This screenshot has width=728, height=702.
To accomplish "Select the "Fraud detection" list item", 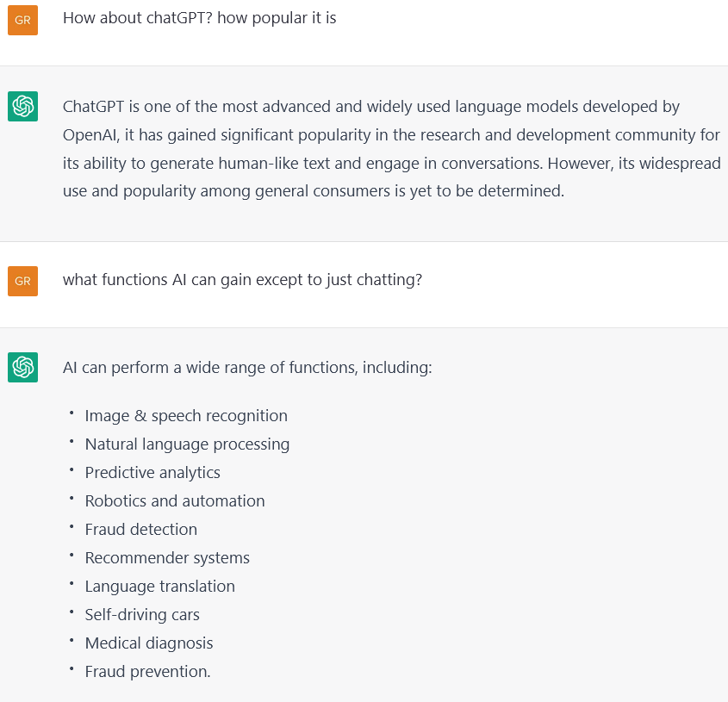I will point(141,530).
